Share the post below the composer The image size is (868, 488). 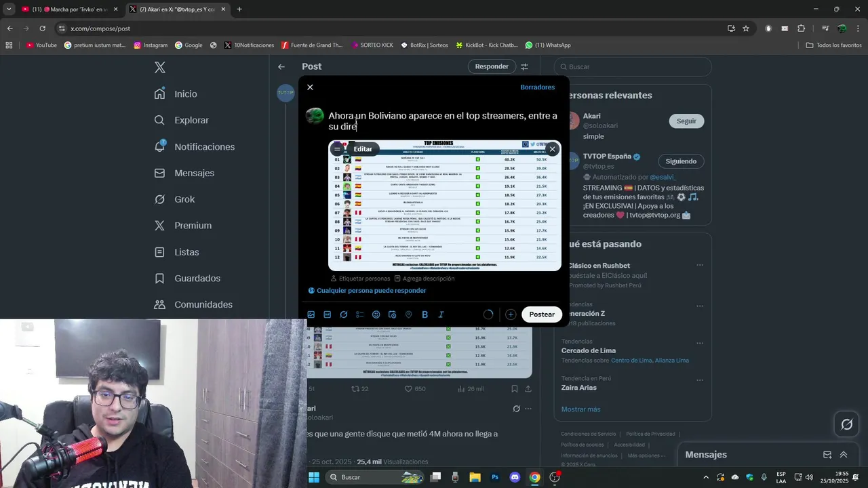click(528, 389)
